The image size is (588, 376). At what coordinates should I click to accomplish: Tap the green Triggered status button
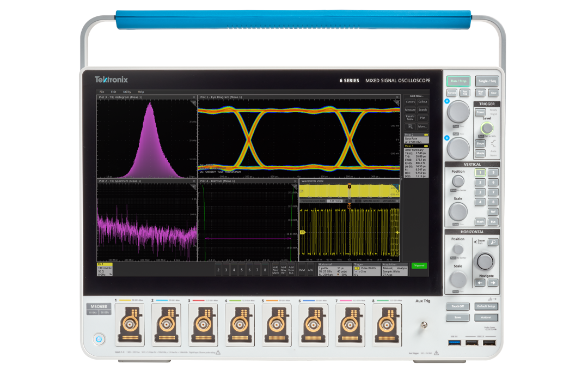[x=419, y=266]
